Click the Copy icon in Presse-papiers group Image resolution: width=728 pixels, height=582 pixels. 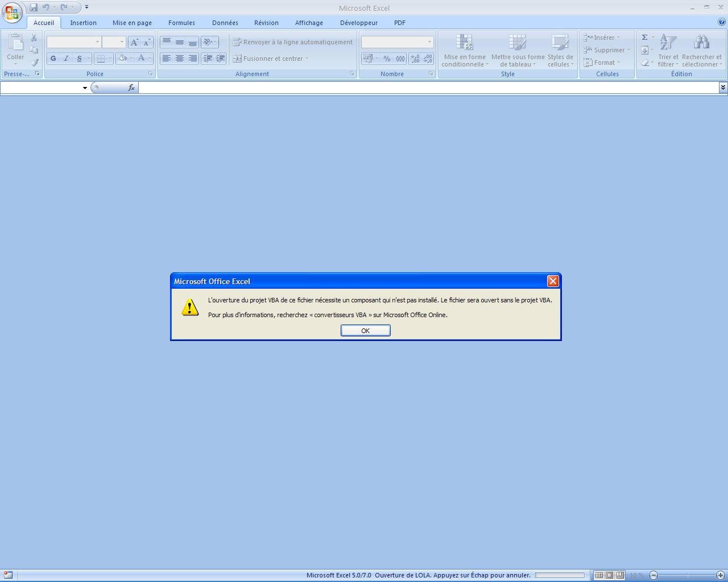click(34, 50)
